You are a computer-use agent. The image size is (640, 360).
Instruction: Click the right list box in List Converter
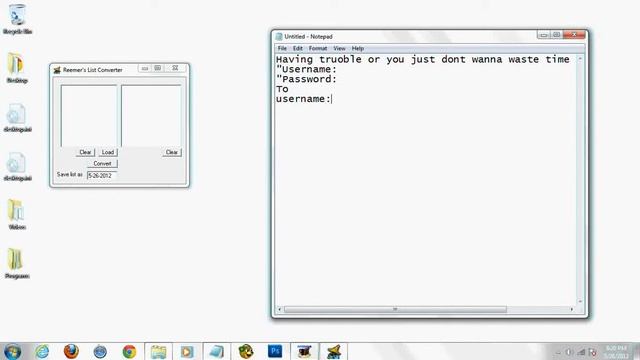tap(151, 116)
